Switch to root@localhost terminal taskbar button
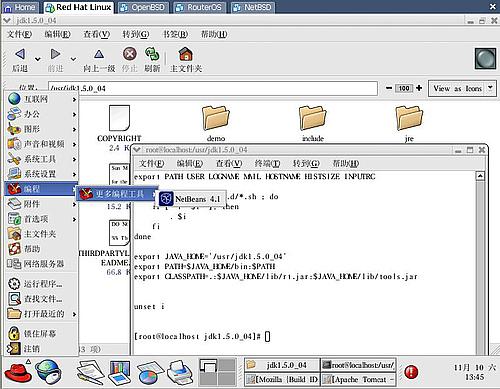Screen dimensions: 500x389 pyautogui.click(x=358, y=365)
